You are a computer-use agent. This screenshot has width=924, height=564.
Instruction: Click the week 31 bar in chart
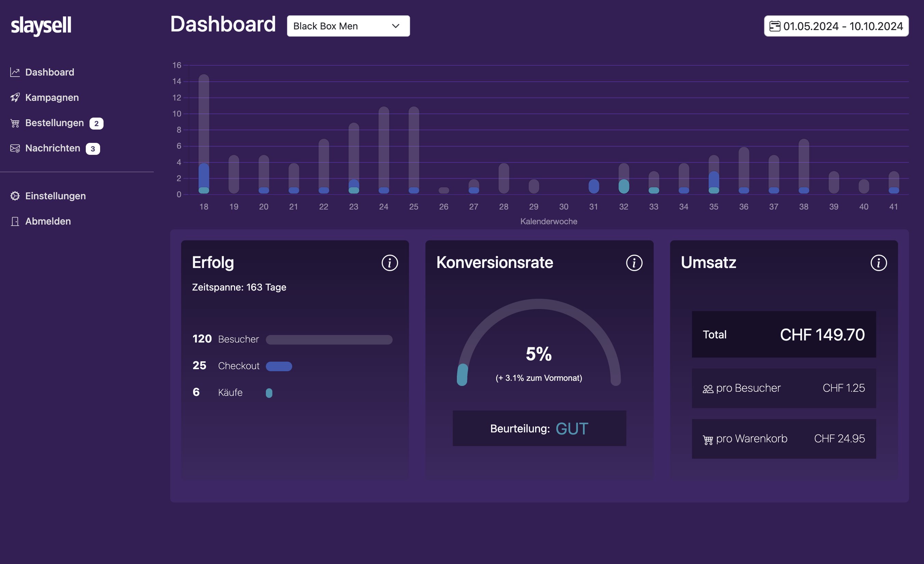594,186
